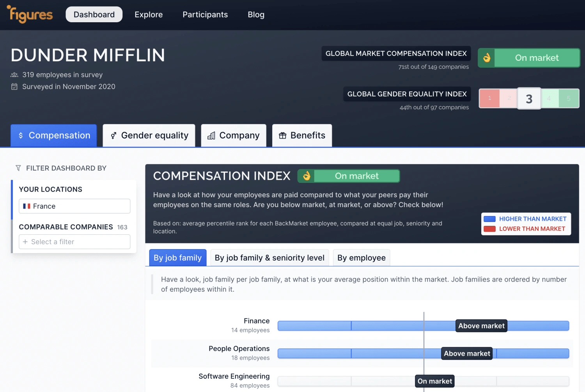This screenshot has height=392, width=585.
Task: Switch to the Gender equality tab
Action: click(149, 136)
